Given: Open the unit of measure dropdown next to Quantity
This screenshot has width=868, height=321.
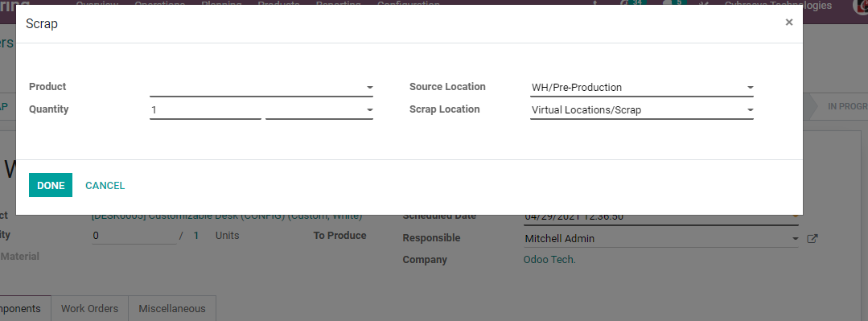Looking at the screenshot, I should pos(319,110).
